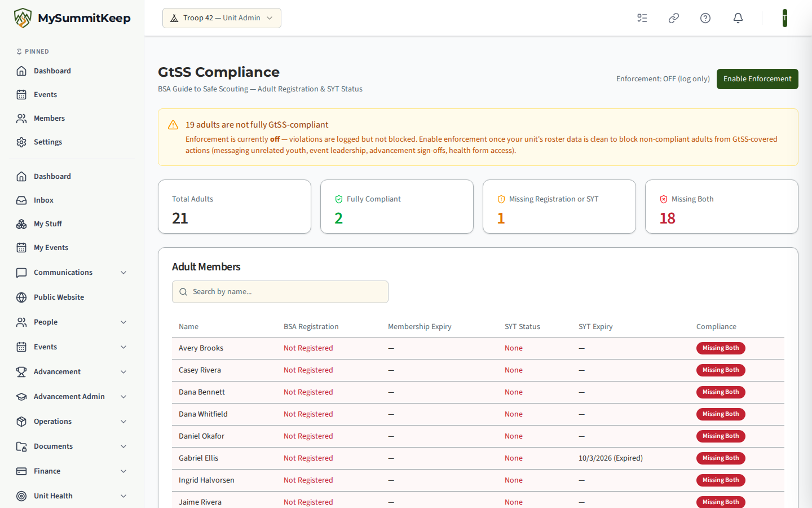Expand the Finance section chevron
812x508 pixels.
point(123,471)
